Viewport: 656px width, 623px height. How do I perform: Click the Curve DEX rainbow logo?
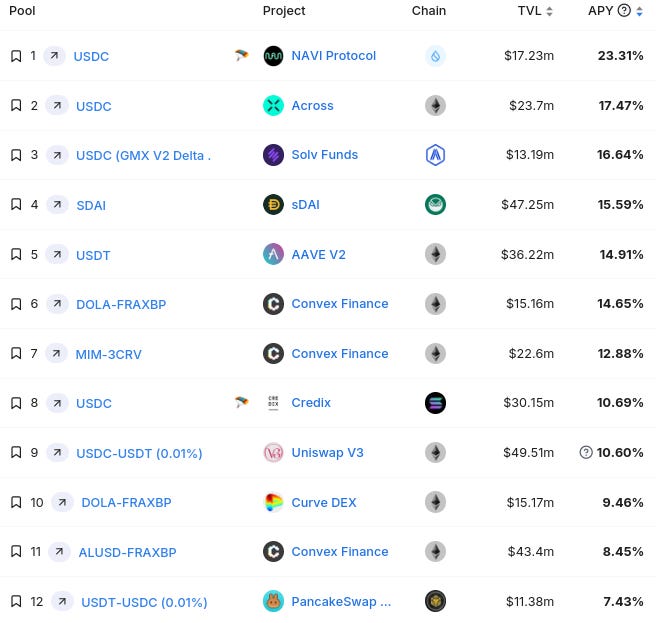[x=273, y=502]
